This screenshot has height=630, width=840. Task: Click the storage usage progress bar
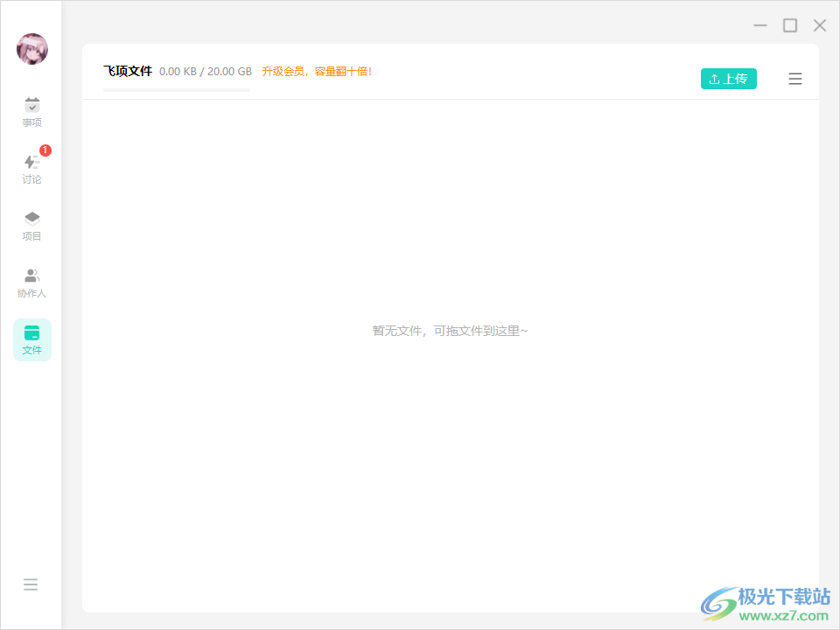pyautogui.click(x=176, y=89)
